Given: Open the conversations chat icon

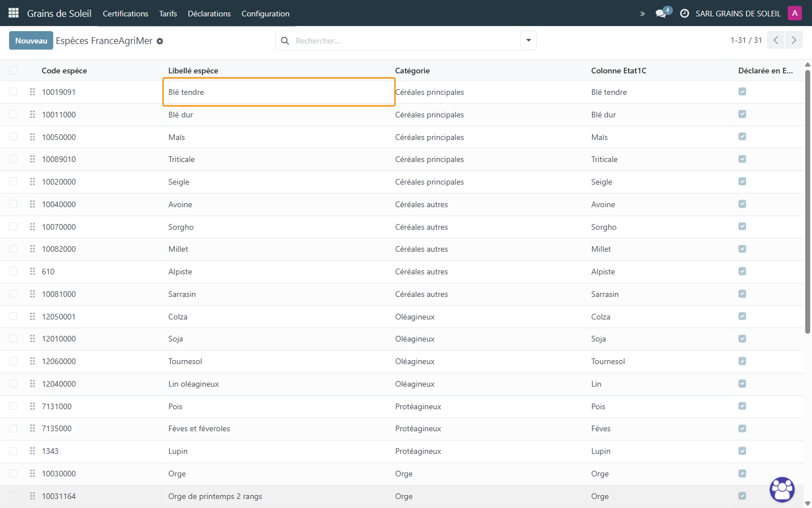Looking at the screenshot, I should [x=661, y=14].
